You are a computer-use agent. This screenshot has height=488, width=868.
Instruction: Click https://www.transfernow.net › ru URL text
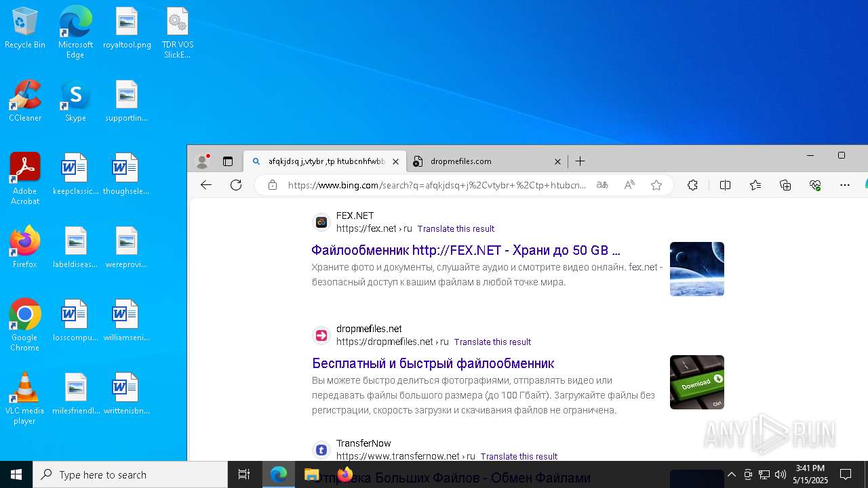coord(406,457)
